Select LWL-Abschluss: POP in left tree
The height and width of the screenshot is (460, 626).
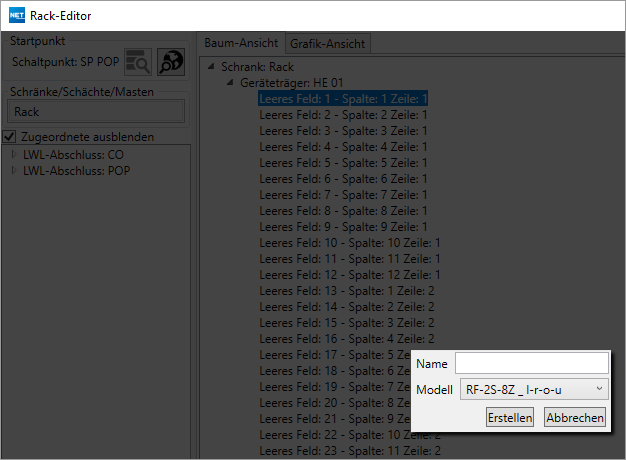tap(76, 171)
